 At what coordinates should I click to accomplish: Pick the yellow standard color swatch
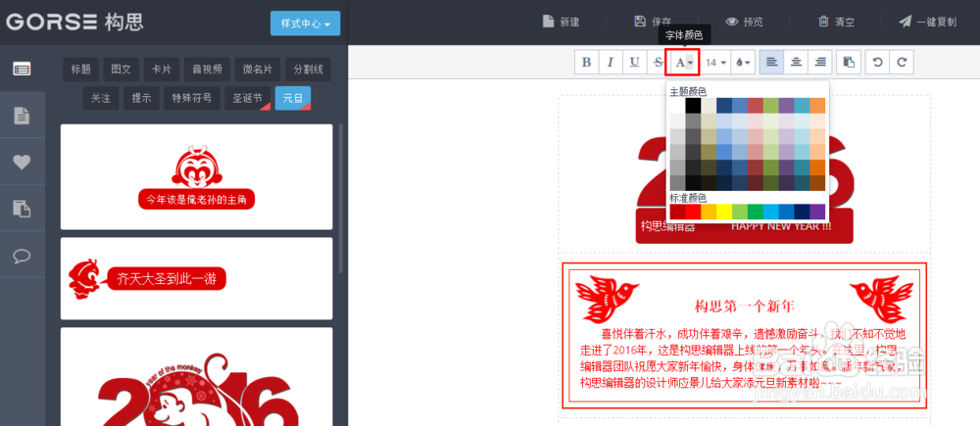[724, 212]
